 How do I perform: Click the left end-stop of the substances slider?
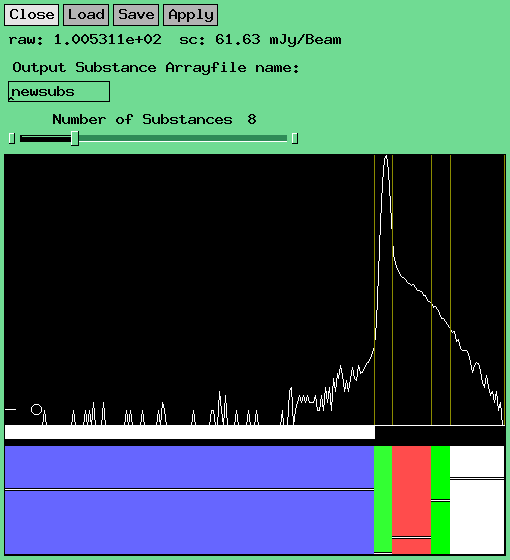pyautogui.click(x=12, y=138)
